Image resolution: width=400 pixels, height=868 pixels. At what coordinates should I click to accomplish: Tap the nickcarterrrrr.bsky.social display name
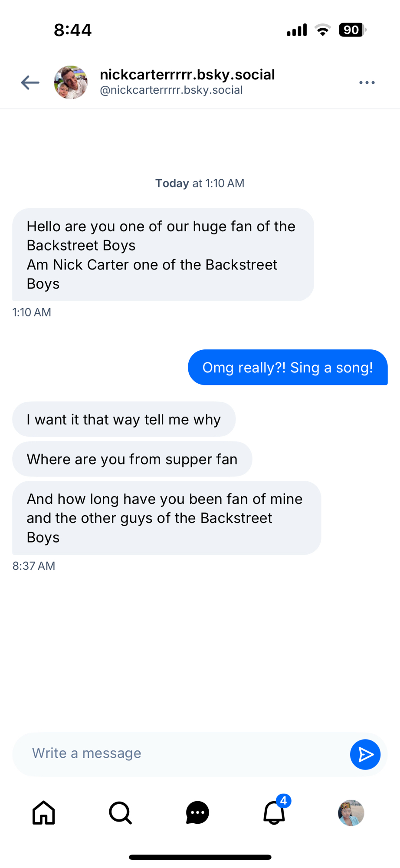(x=187, y=75)
